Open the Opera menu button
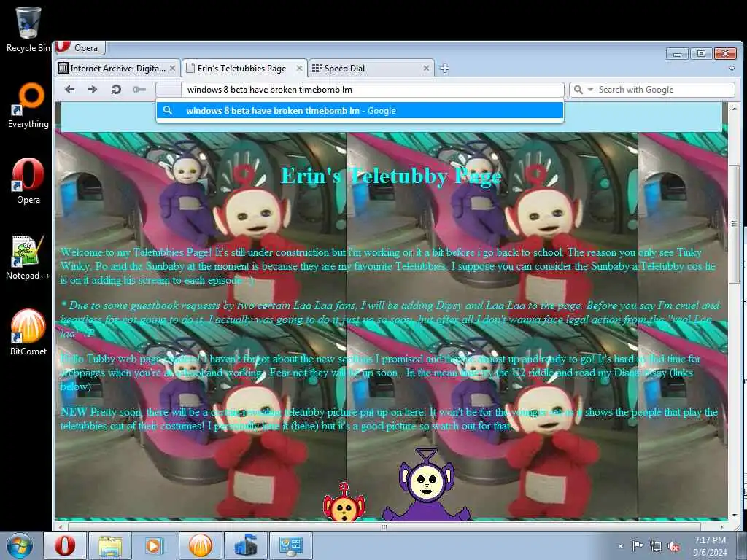 [x=79, y=47]
